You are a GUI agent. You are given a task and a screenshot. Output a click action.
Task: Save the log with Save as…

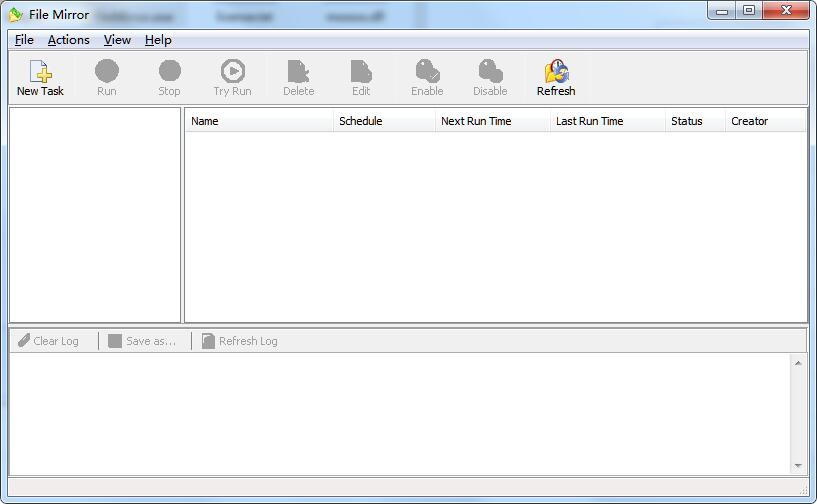(142, 341)
